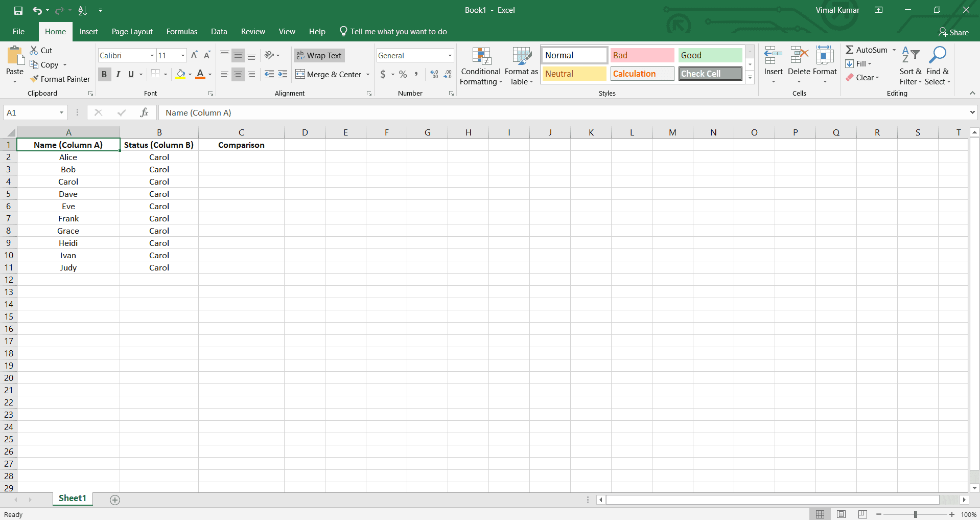Enable Wrap Text for the cell
Image resolution: width=980 pixels, height=520 pixels.
coord(318,55)
